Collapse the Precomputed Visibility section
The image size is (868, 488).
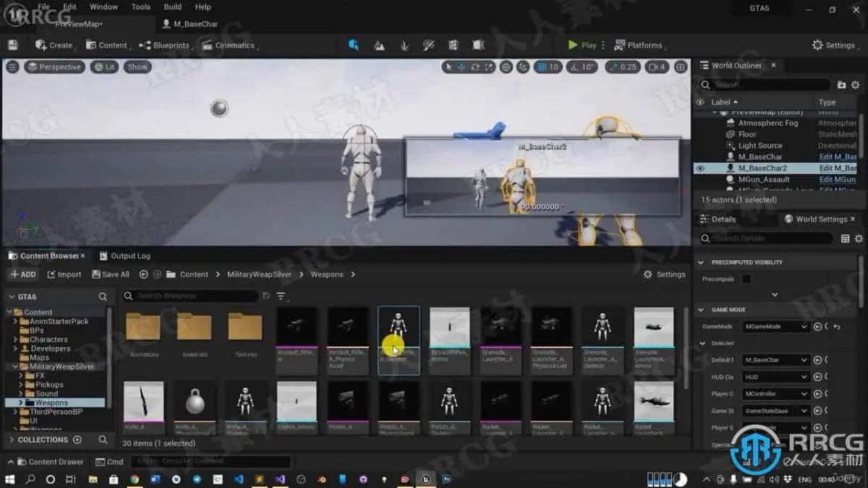tap(700, 262)
